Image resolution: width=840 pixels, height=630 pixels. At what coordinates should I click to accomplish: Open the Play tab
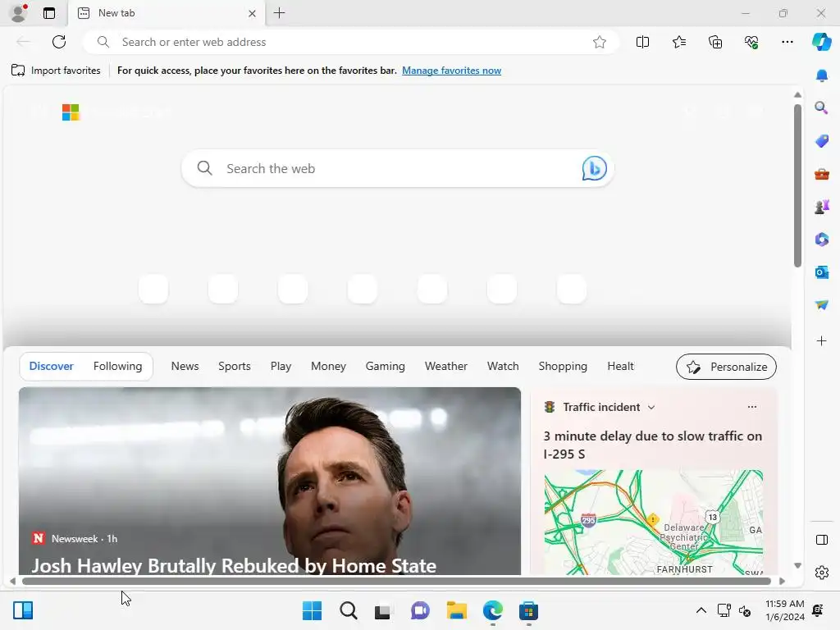tap(281, 367)
